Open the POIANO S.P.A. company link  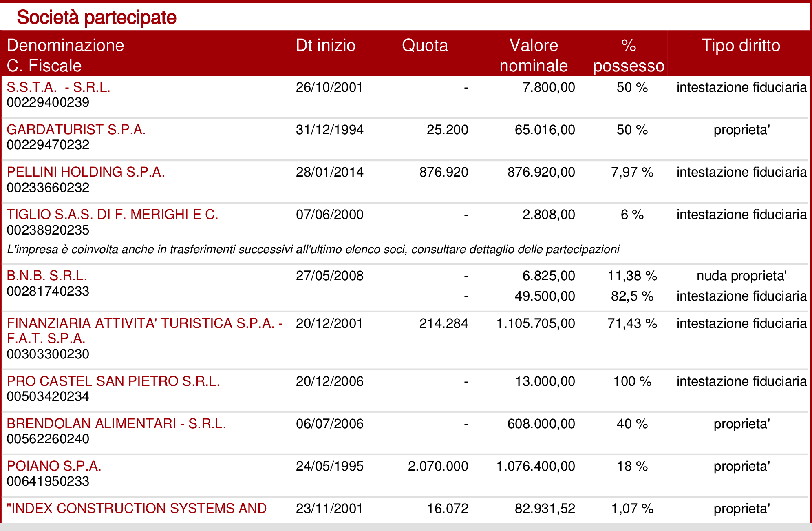click(54, 466)
